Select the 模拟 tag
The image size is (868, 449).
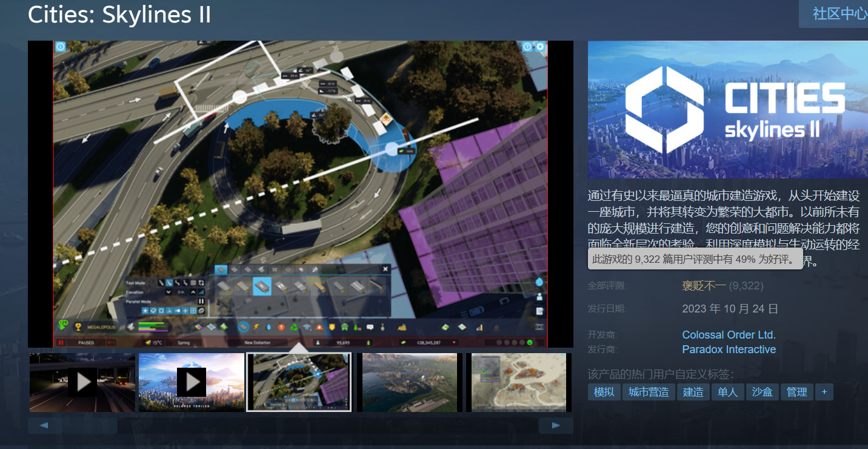604,392
